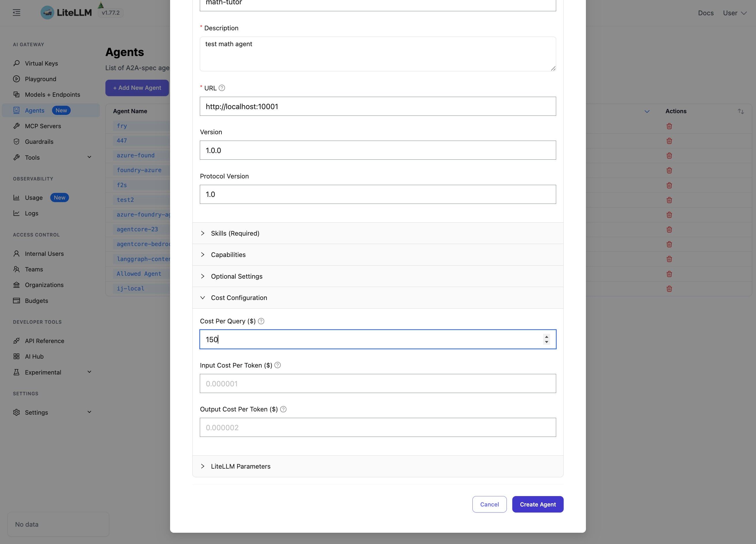Viewport: 756px width, 544px height.
Task: Open the User account menu
Action: coord(734,13)
